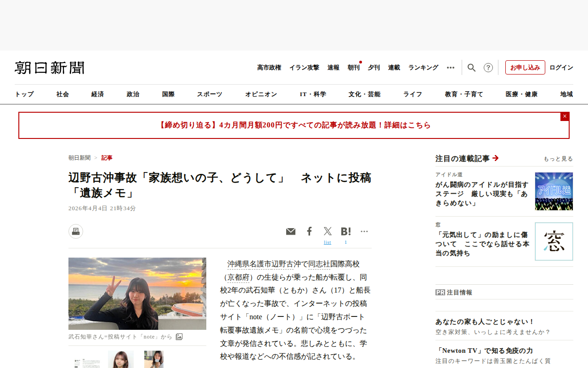Share article on Facebook
Image resolution: width=588 pixels, height=368 pixels.
point(310,231)
